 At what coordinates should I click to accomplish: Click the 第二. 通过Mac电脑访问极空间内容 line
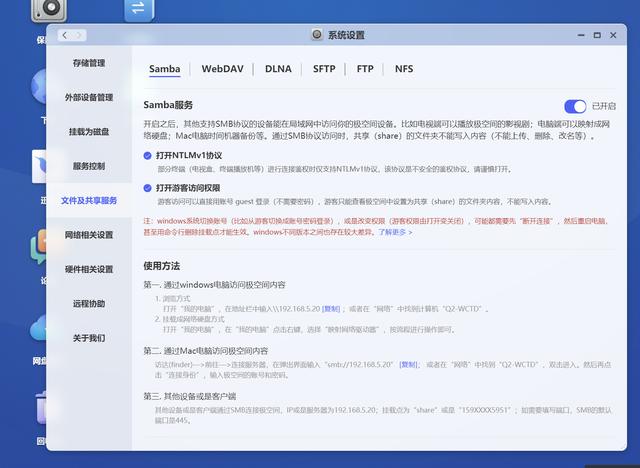(x=206, y=351)
